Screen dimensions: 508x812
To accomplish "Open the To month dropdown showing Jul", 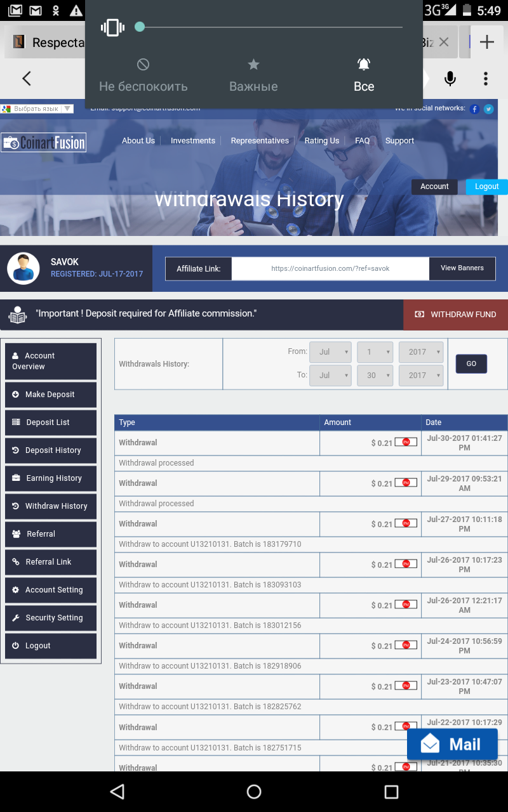I will [330, 376].
